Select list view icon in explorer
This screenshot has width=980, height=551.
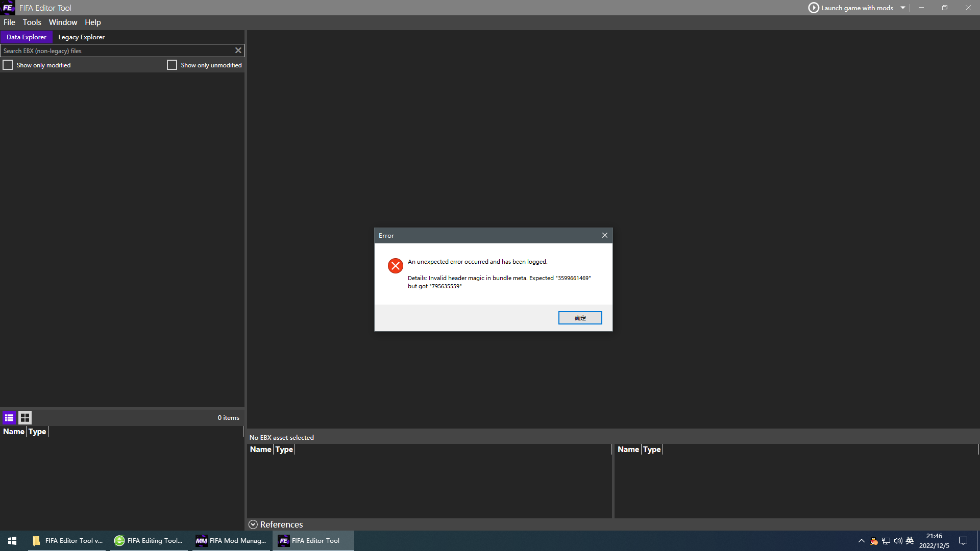(x=9, y=418)
